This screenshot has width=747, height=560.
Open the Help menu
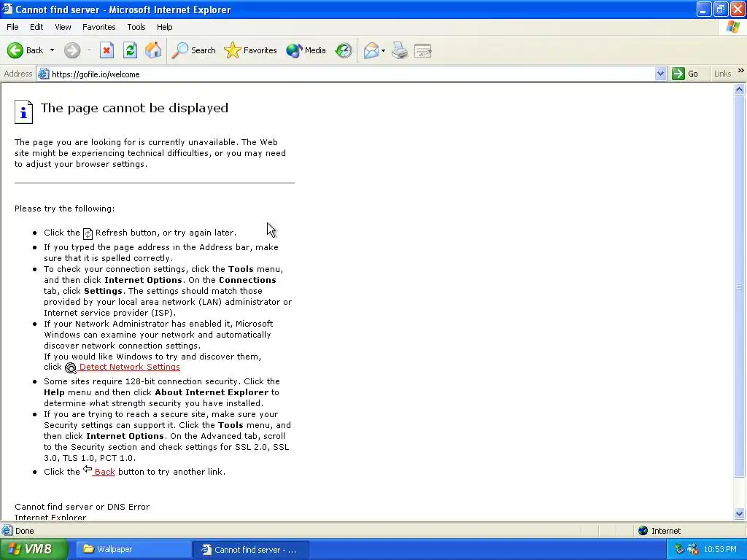point(164,27)
